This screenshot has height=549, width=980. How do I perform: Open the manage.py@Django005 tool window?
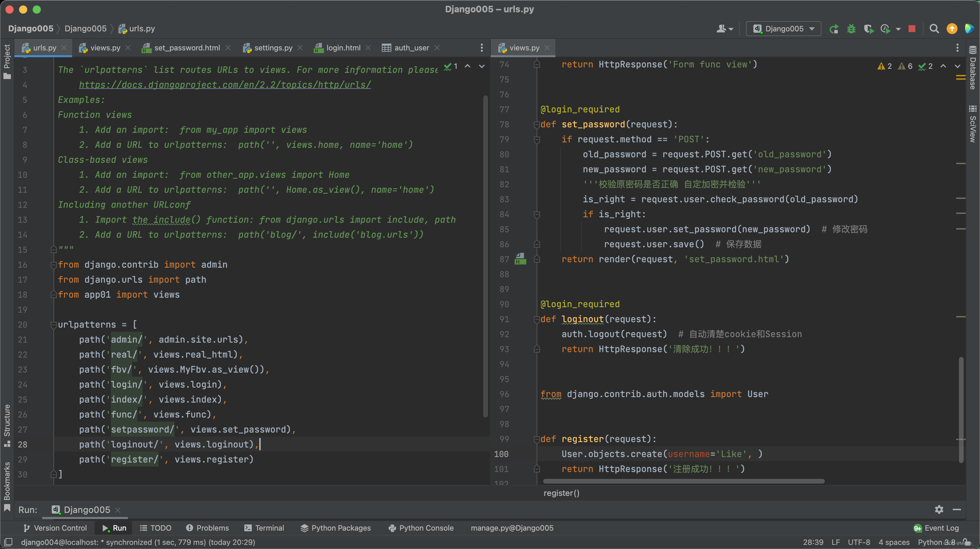(x=512, y=528)
